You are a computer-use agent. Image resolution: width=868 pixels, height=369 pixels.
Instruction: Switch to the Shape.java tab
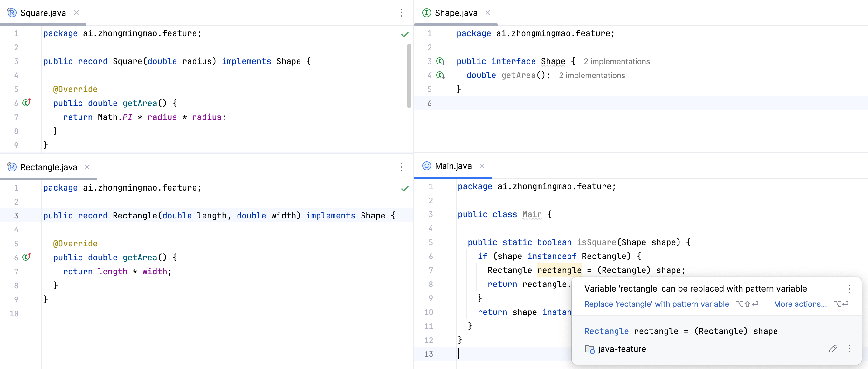(456, 13)
